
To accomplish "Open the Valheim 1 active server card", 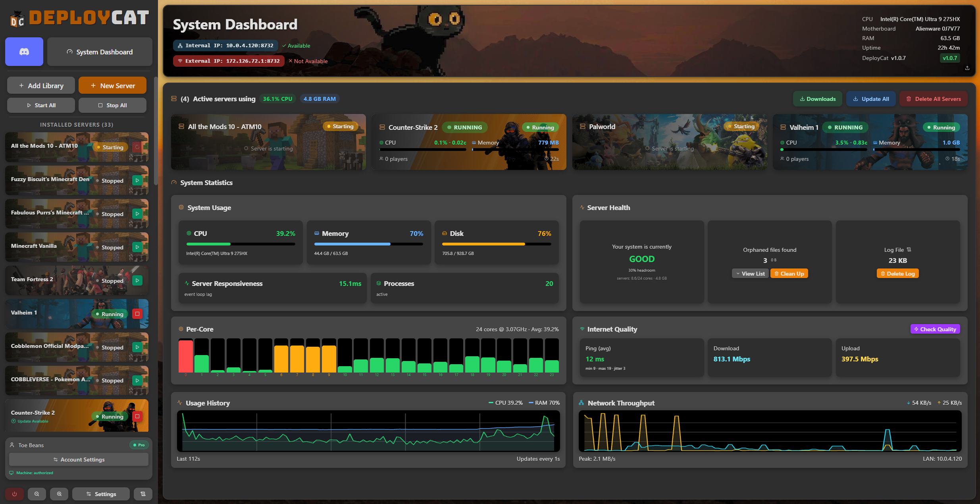I will 870,142.
